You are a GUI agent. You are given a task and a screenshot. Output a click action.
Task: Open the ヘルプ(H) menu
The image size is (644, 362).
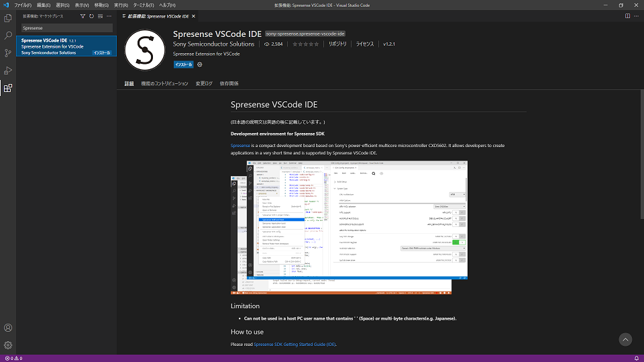click(167, 5)
